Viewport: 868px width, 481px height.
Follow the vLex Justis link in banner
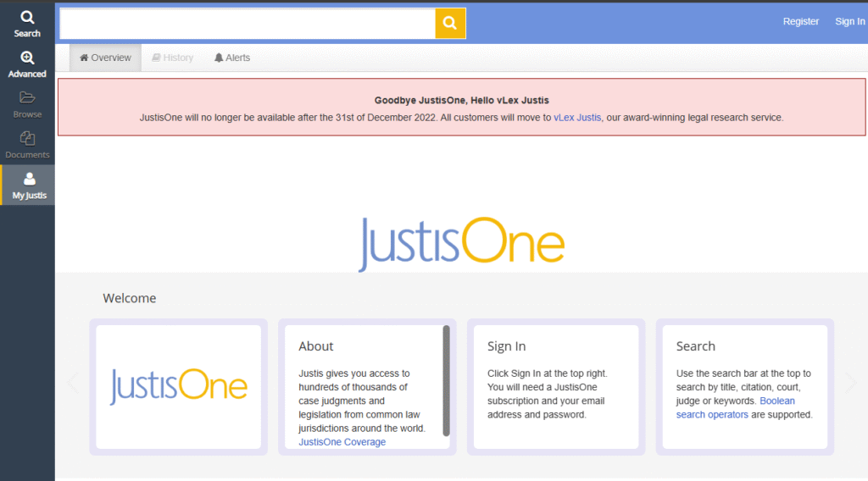[576, 118]
